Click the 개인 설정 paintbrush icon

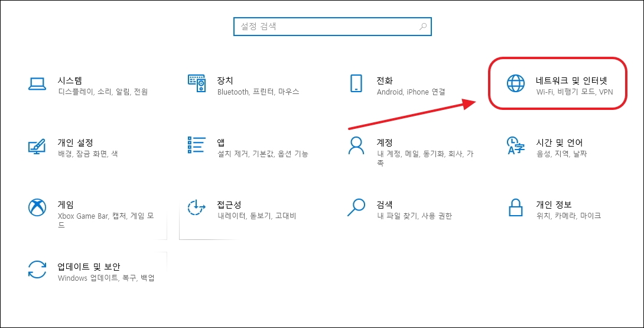(37, 147)
